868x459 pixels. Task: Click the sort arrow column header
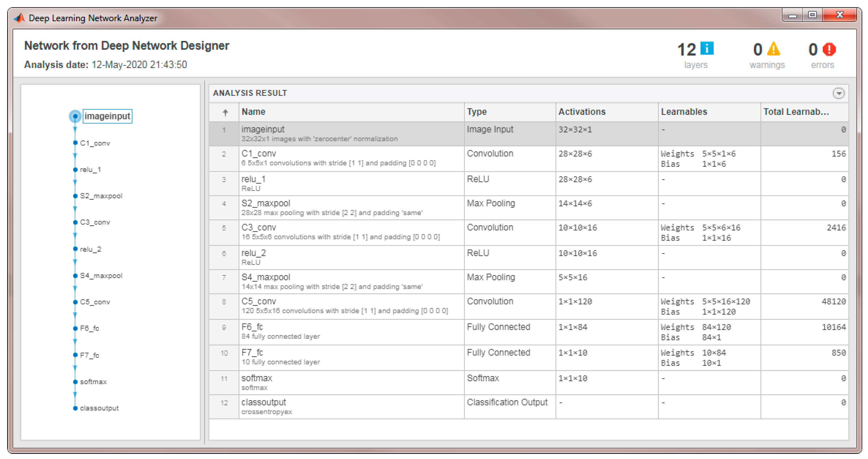[225, 112]
